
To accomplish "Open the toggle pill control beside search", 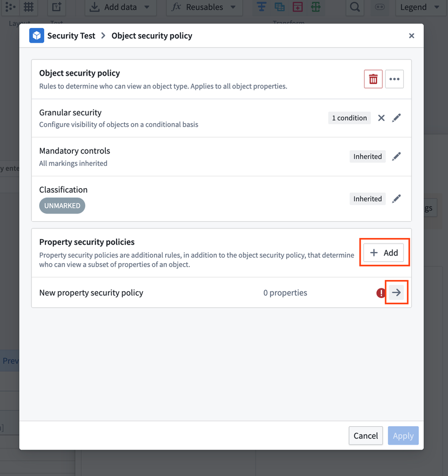I will coord(381,8).
